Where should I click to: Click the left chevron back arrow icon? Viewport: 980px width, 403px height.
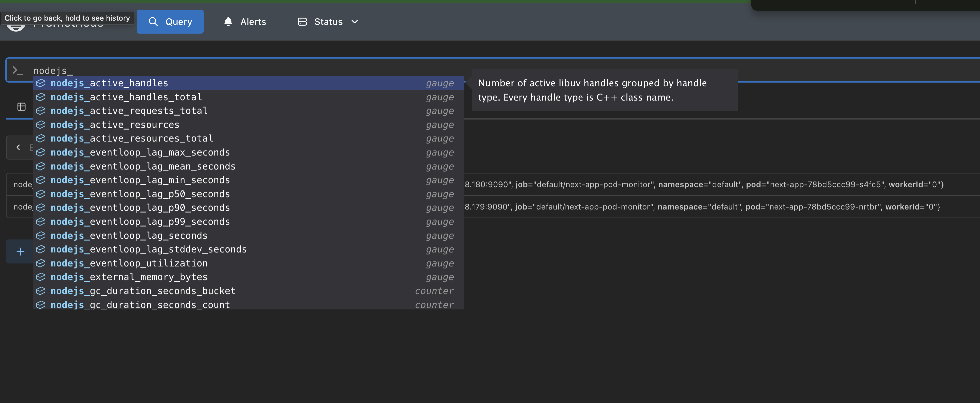pos(18,147)
